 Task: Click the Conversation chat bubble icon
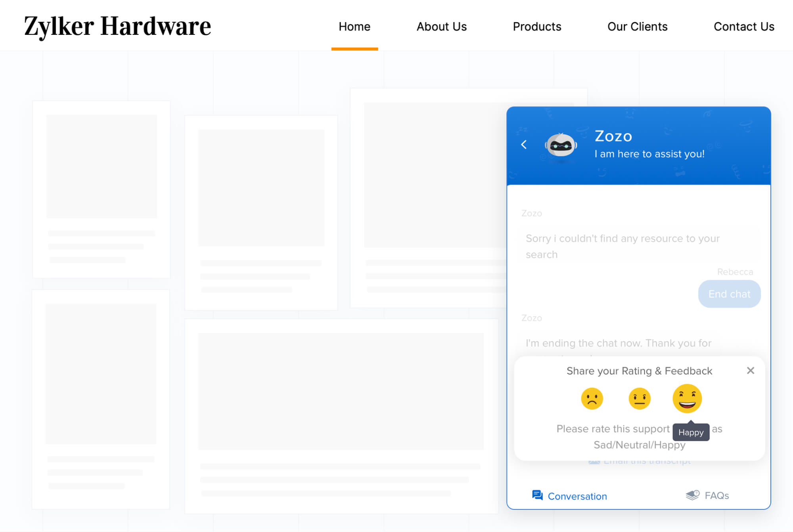[537, 495]
